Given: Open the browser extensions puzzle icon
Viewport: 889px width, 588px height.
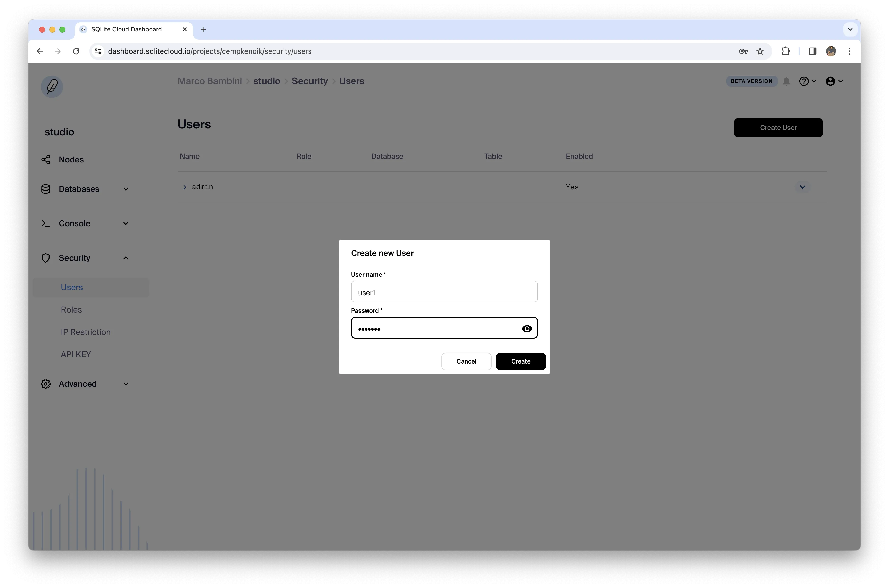Looking at the screenshot, I should pyautogui.click(x=785, y=51).
